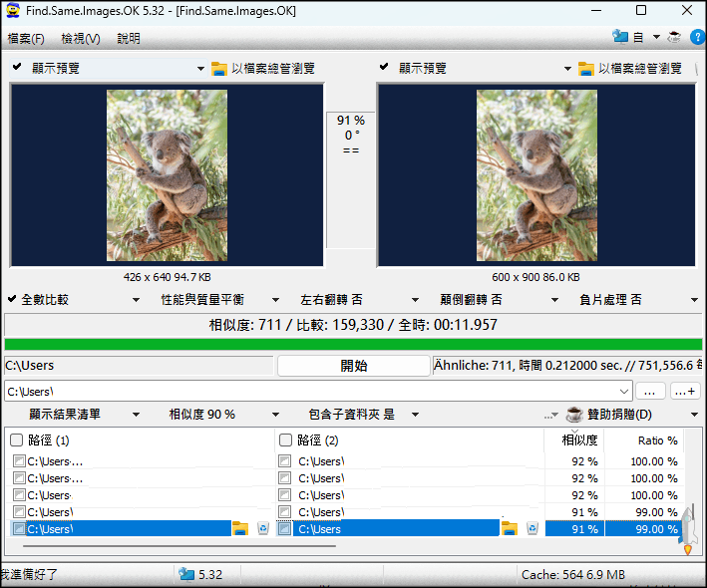
Task: Check the 路徑 (1) header checkbox
Action: point(17,441)
